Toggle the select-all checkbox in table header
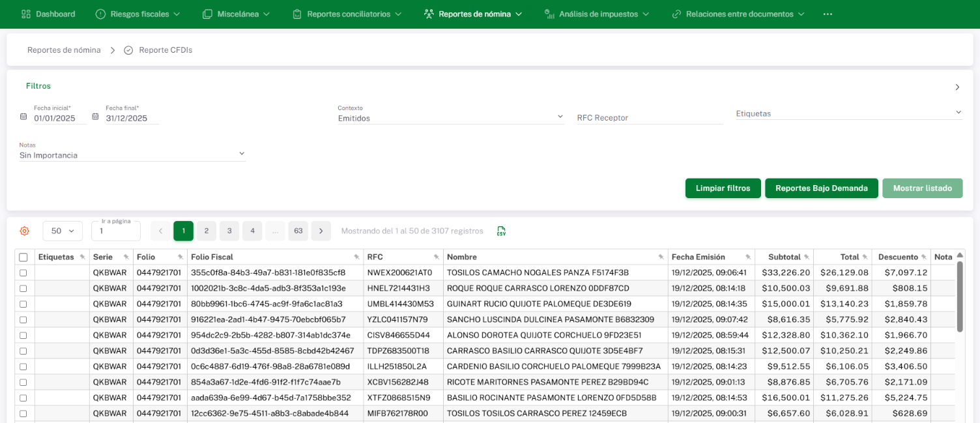The image size is (980, 423). [x=23, y=257]
